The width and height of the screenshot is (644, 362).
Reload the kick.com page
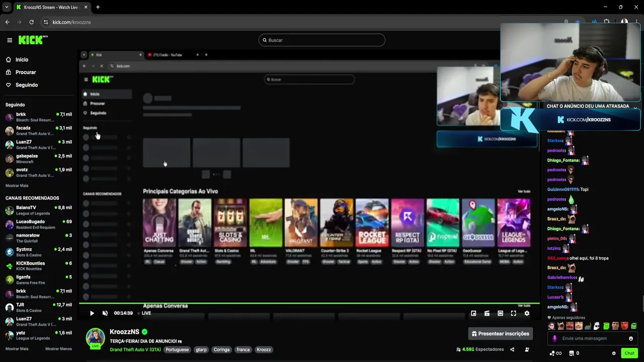click(31, 22)
